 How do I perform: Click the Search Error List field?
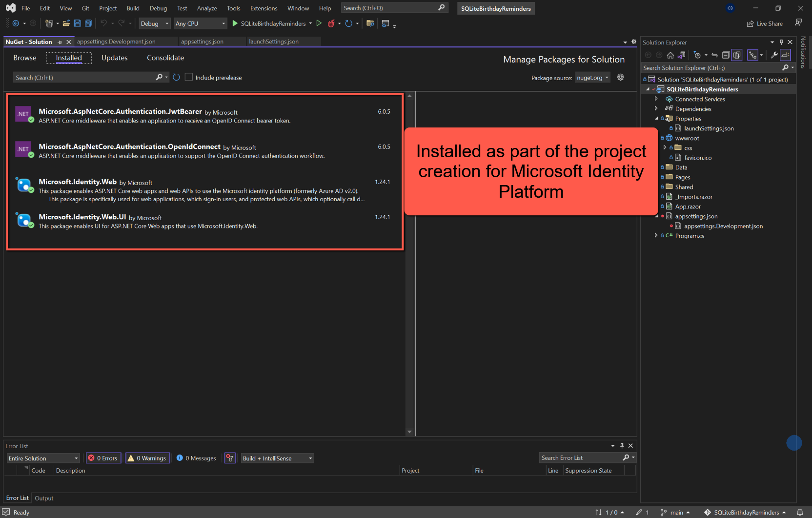pos(580,458)
